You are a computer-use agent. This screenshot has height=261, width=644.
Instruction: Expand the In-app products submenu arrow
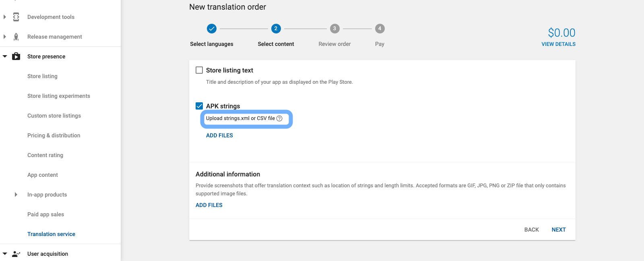pos(16,195)
